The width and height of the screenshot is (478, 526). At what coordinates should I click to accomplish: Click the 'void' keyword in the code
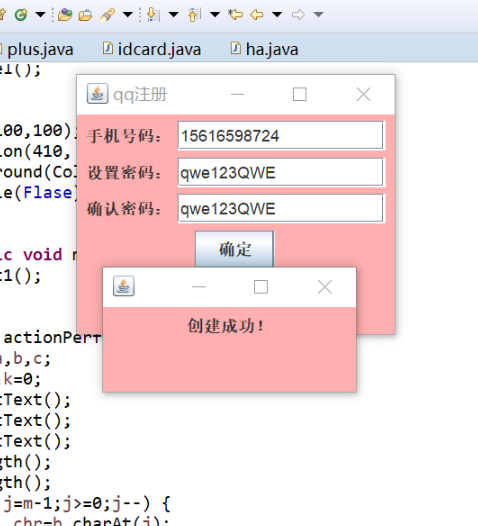pos(43,255)
